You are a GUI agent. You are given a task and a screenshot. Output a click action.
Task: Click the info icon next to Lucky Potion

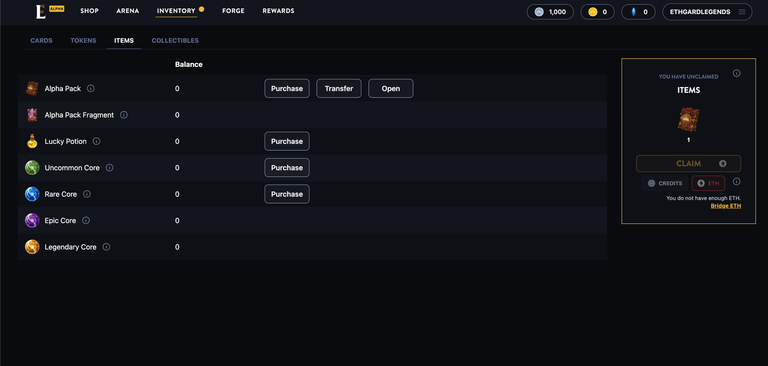coord(96,141)
